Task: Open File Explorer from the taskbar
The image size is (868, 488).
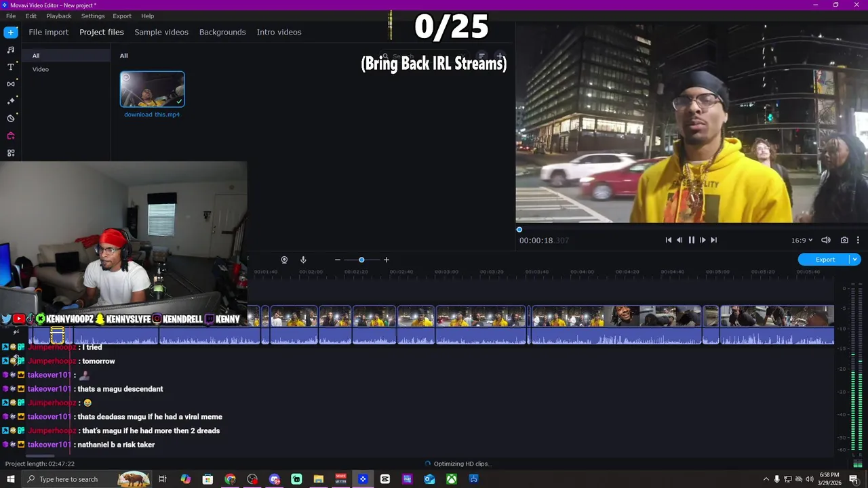Action: pos(319,479)
